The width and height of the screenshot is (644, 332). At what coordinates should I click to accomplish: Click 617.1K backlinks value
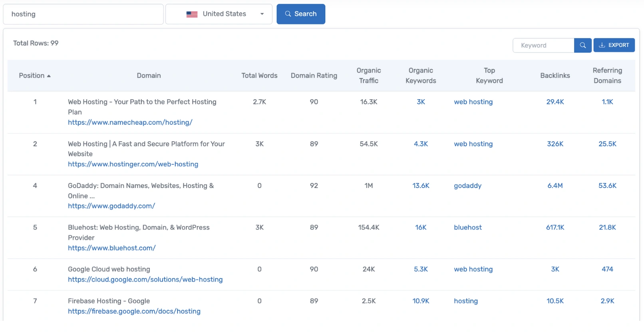(555, 228)
